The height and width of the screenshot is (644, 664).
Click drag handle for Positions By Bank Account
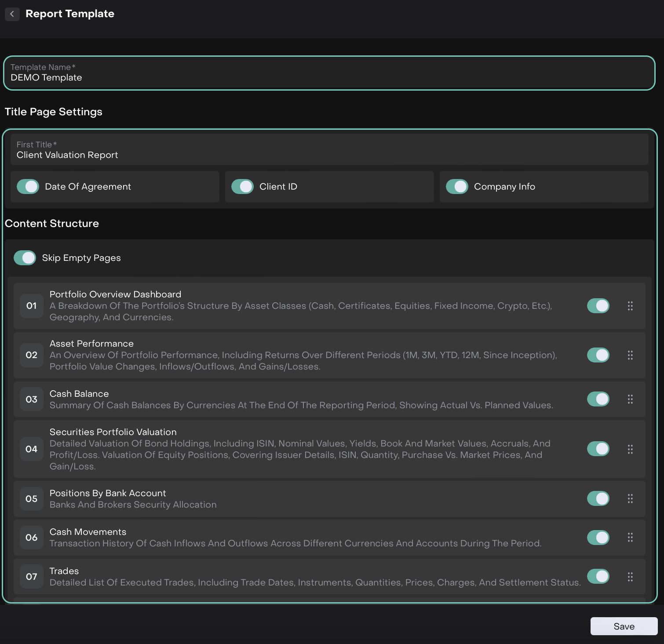[x=630, y=498]
